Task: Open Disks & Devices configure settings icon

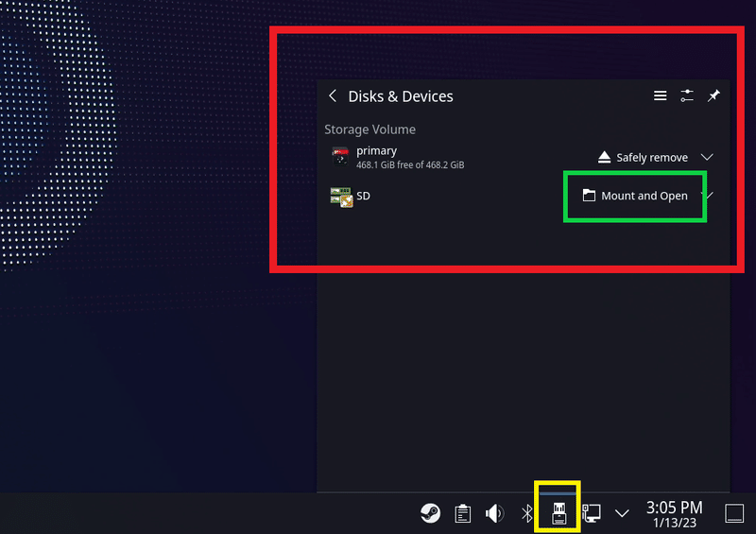Action: tap(687, 96)
